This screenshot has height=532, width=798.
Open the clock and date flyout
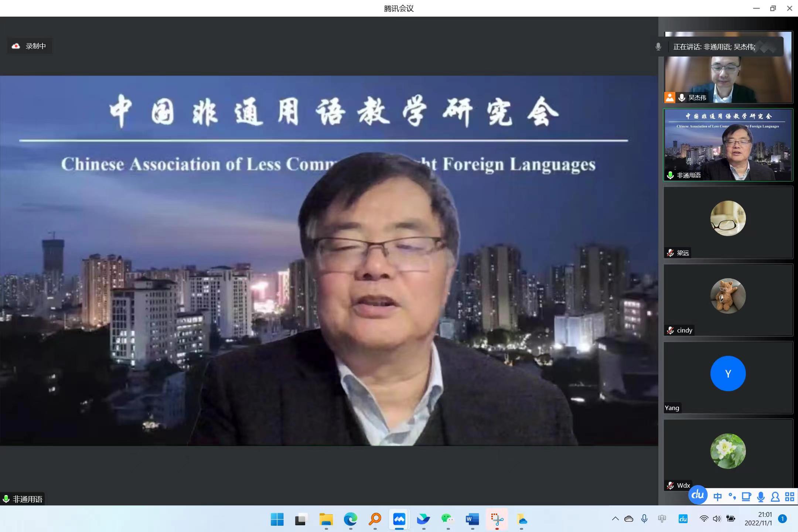(758, 519)
